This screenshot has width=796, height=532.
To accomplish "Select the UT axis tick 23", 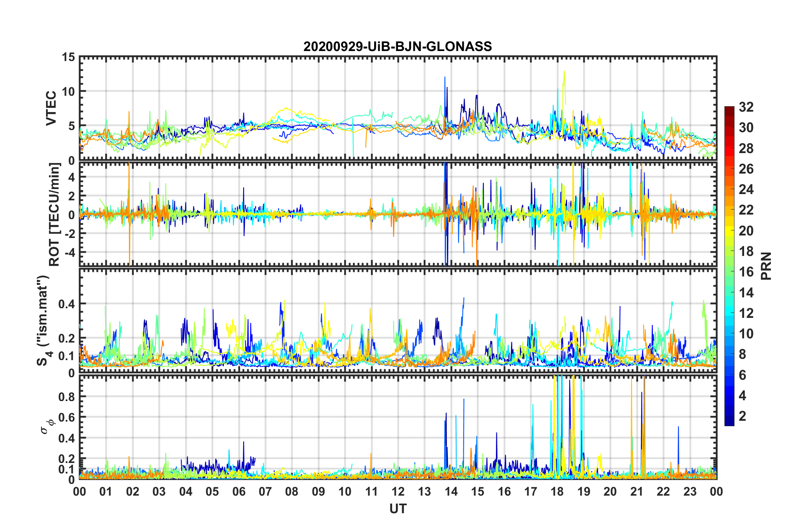I will tap(690, 491).
